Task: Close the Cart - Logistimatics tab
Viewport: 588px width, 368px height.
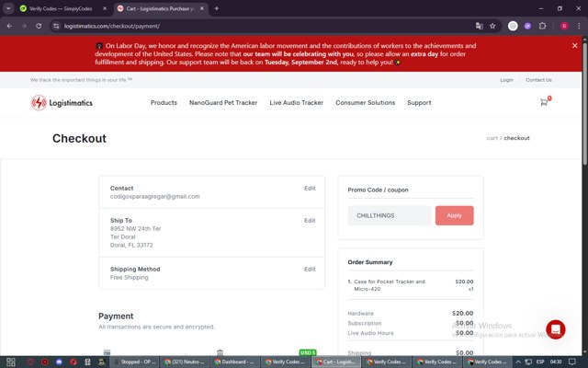Action: point(202,8)
